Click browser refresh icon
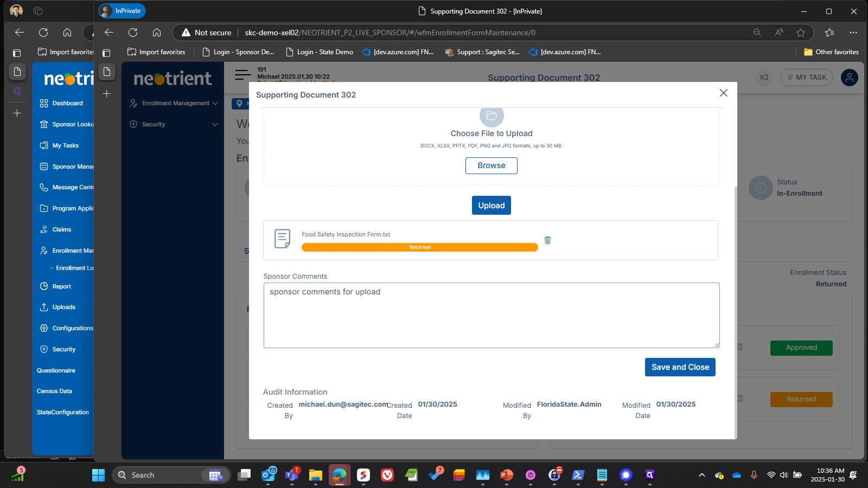Screen dimensions: 868x488 [133, 33]
